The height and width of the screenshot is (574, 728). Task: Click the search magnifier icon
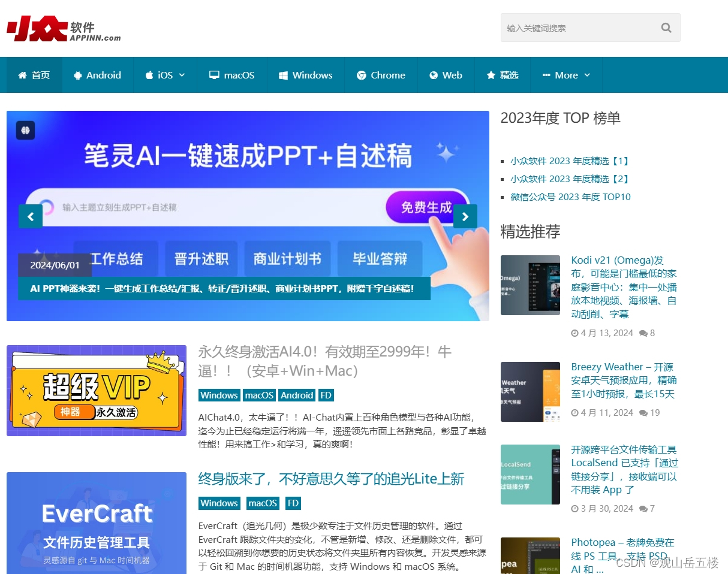coord(666,28)
